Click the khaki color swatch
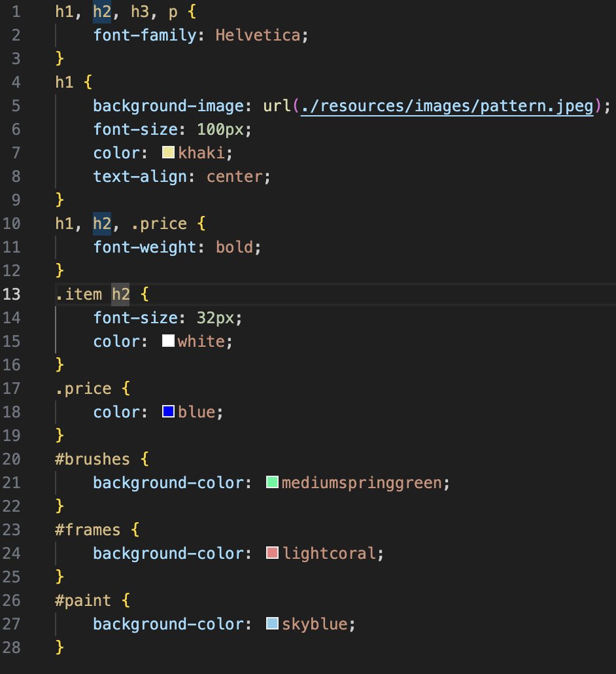The image size is (616, 674). click(x=168, y=153)
